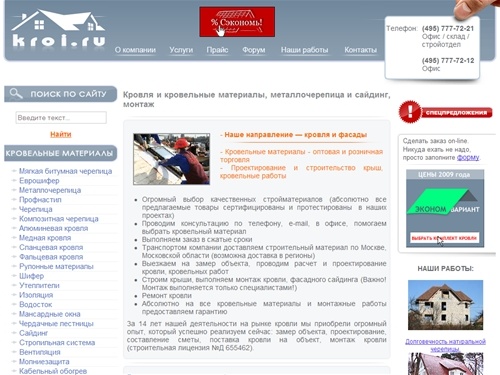
Task: Open the Спецпредложения red banner label
Action: [x=456, y=113]
